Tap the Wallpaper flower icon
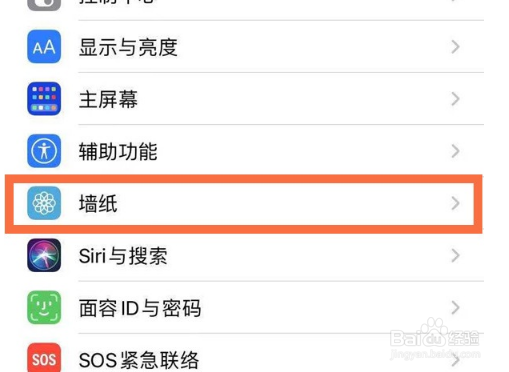The width and height of the screenshot is (509, 372). click(x=44, y=203)
